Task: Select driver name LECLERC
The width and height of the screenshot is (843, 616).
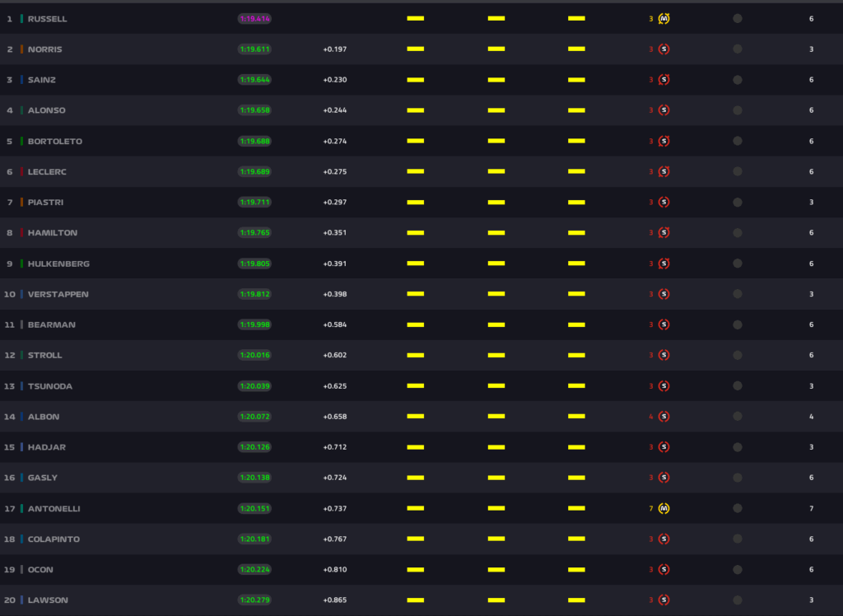Action: [47, 172]
